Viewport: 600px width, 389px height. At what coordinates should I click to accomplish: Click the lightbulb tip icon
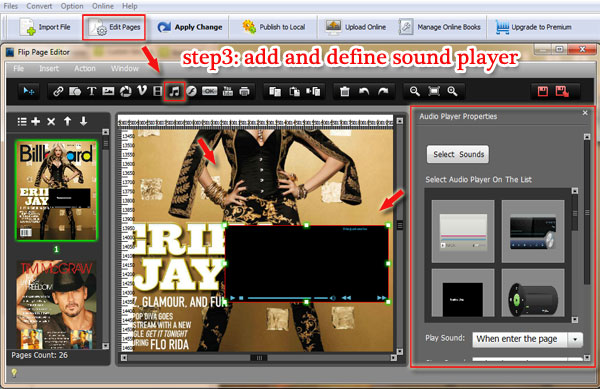point(14,373)
